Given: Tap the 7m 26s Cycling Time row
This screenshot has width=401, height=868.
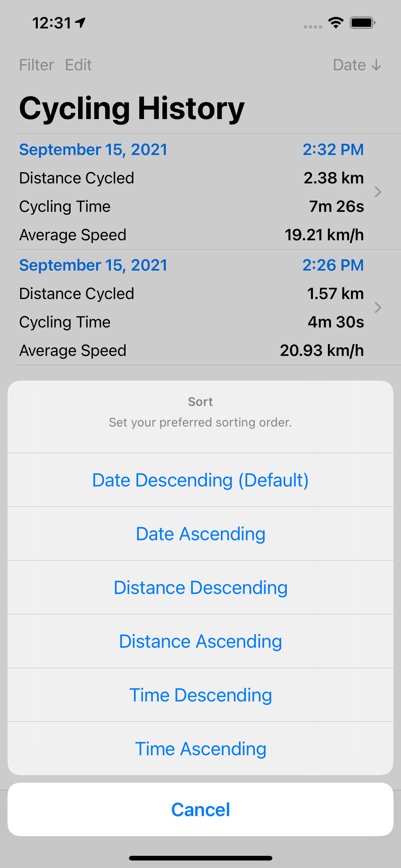Looking at the screenshot, I should 191,206.
